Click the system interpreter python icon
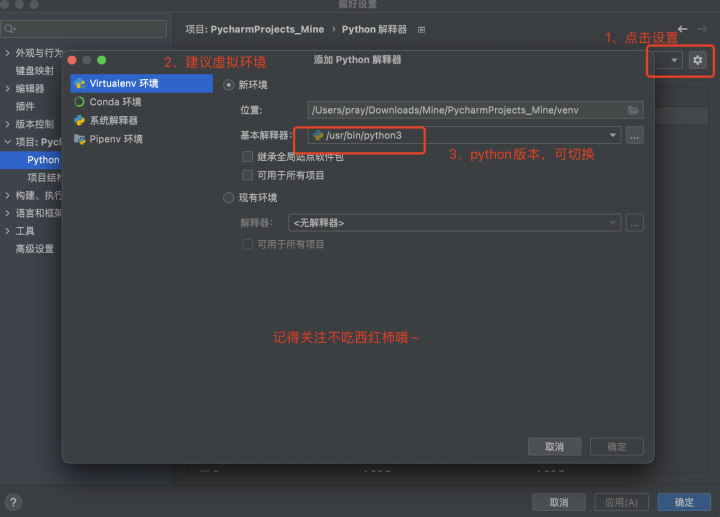 point(79,120)
